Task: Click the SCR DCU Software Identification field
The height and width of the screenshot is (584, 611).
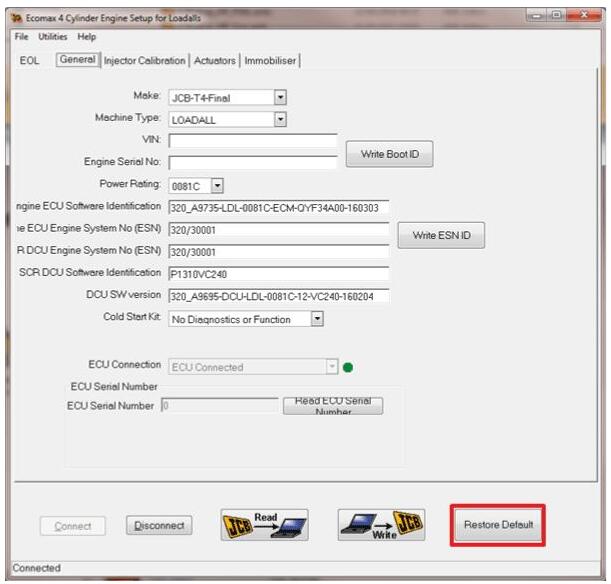Action: tap(279, 274)
